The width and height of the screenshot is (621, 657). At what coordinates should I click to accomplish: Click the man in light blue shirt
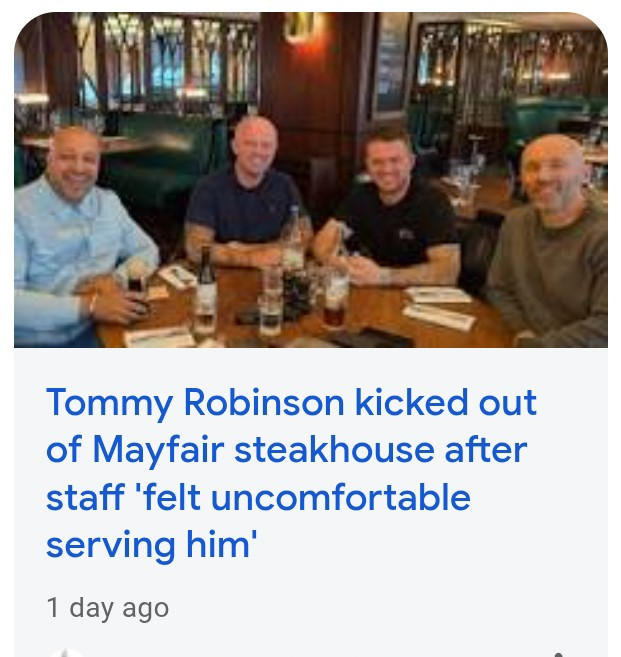(x=80, y=235)
